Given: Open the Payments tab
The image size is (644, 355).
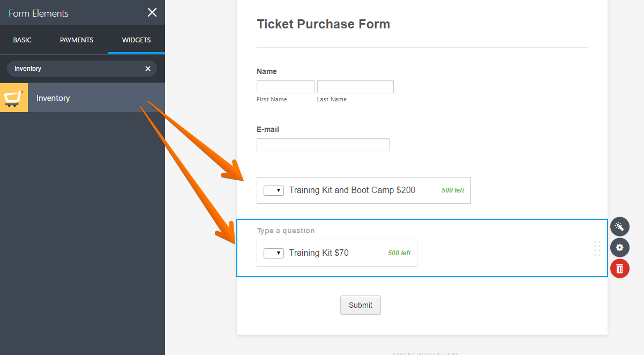Looking at the screenshot, I should [77, 40].
